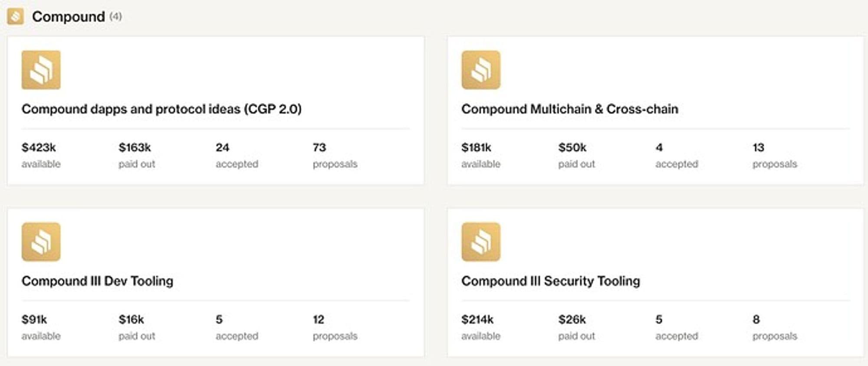Click the small Compound logo beside heading
The height and width of the screenshot is (366, 868).
pyautogui.click(x=16, y=16)
